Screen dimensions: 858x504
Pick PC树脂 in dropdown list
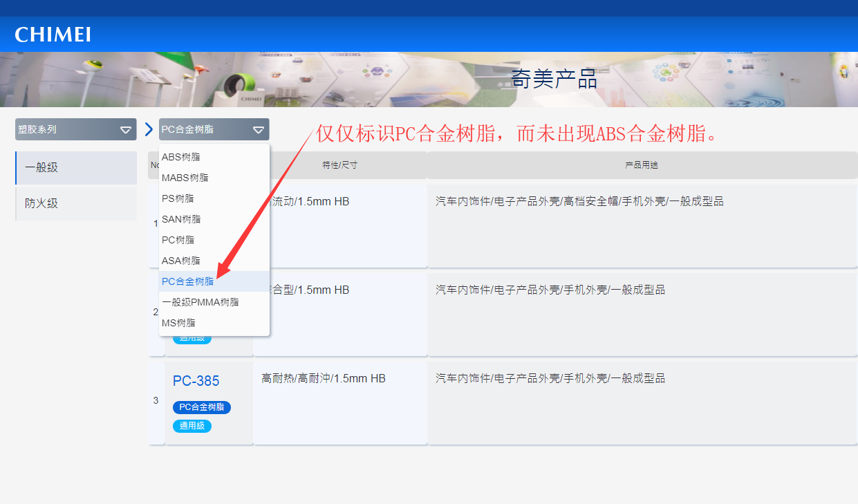pos(178,240)
